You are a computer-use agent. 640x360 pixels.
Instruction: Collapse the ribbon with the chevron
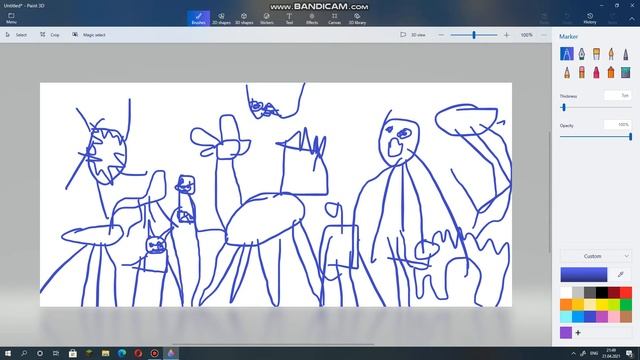[631, 19]
